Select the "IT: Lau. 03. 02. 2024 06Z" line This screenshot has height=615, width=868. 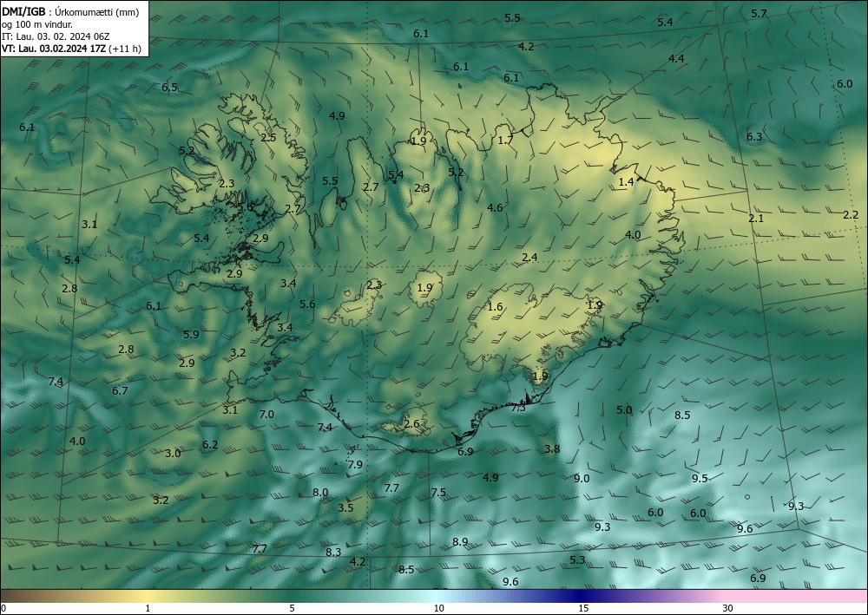coord(56,36)
